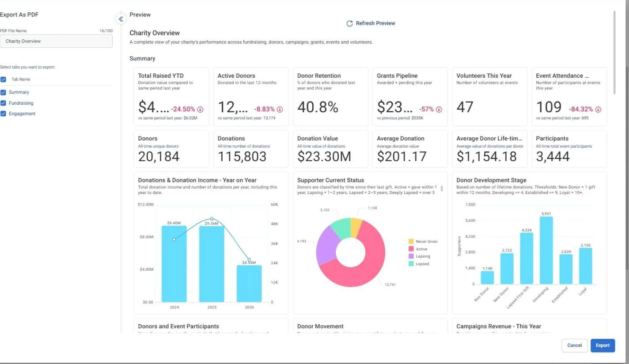Click the down-arrow icon on Total Raised YTD
This screenshot has height=364, width=629.
tap(200, 109)
